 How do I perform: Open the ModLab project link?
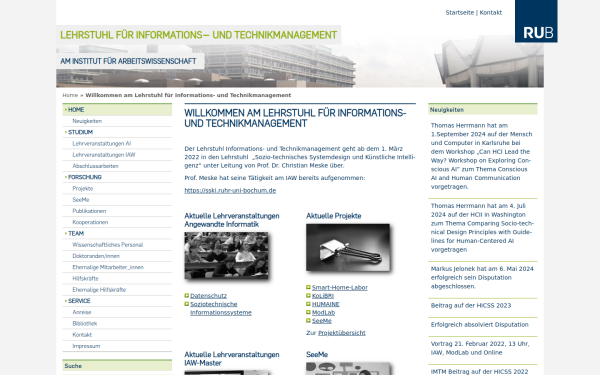coord(323,313)
